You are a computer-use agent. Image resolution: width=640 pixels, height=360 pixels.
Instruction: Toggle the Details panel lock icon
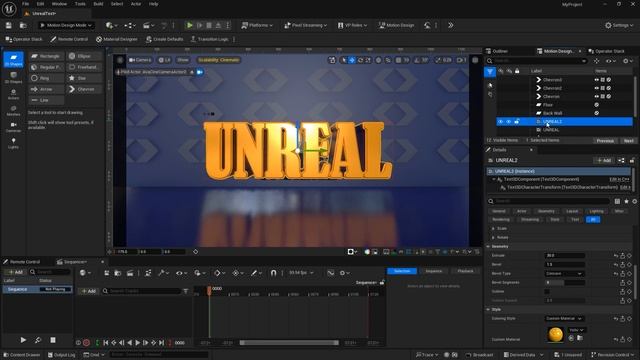click(x=632, y=160)
